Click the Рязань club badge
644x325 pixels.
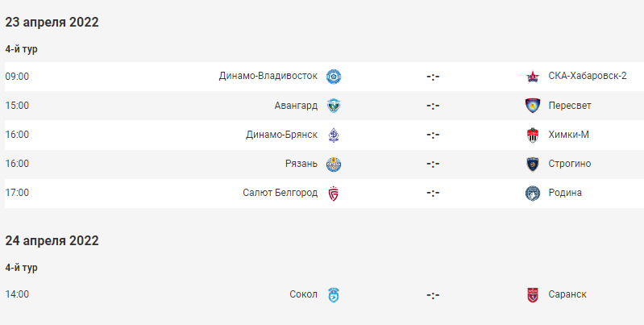pos(334,164)
